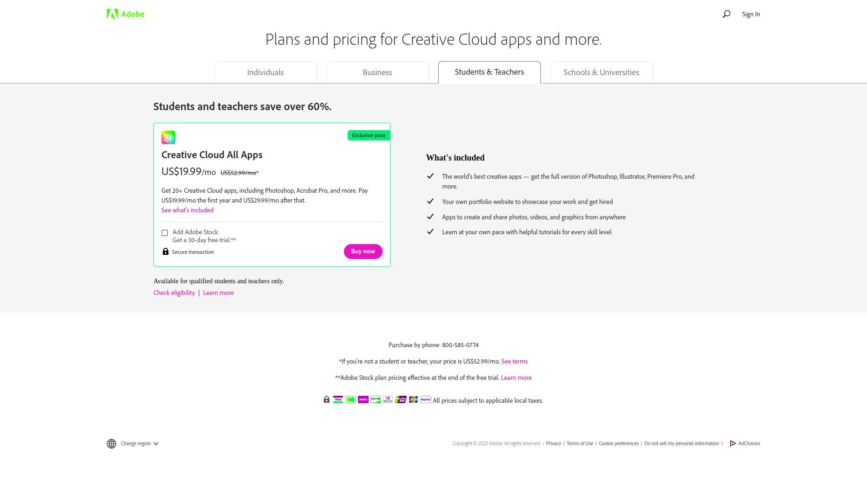The height and width of the screenshot is (504, 867).
Task: Enable the Add Adobe Stock checkbox
Action: 165,233
